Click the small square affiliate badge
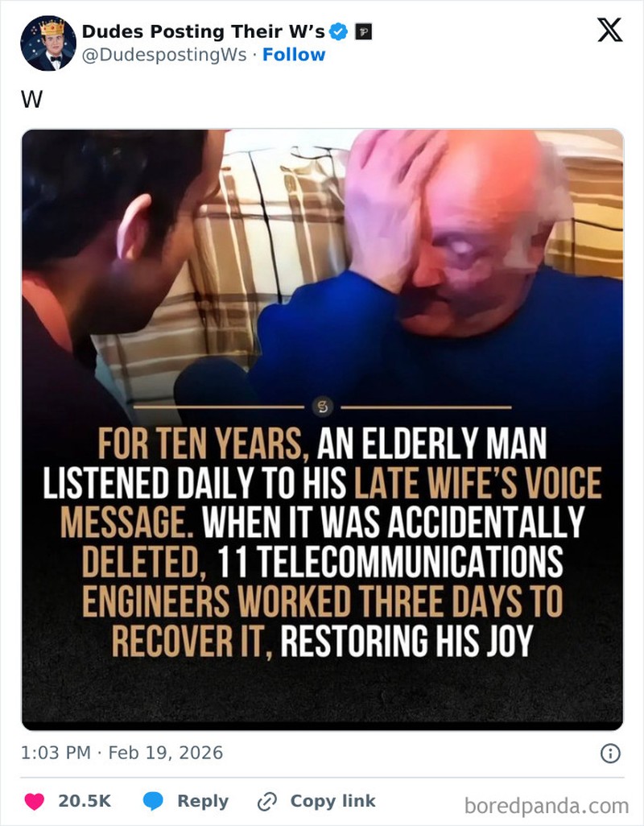 pyautogui.click(x=363, y=32)
